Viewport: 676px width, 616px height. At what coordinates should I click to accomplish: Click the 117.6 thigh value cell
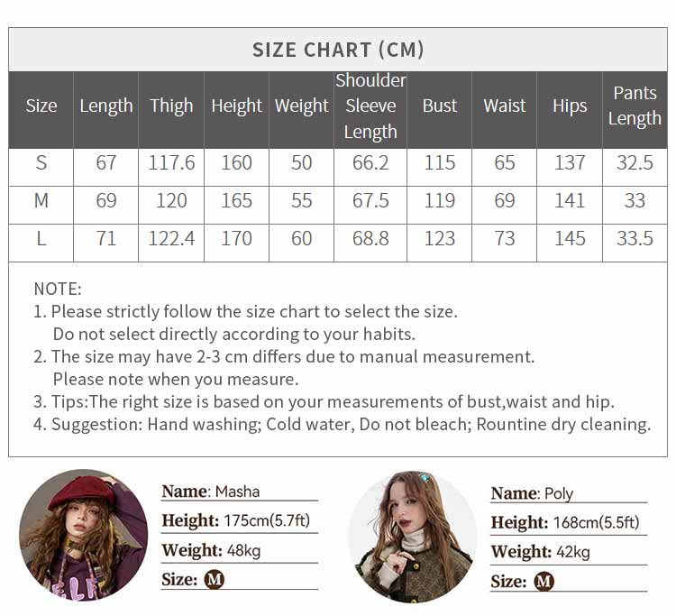coord(171,163)
